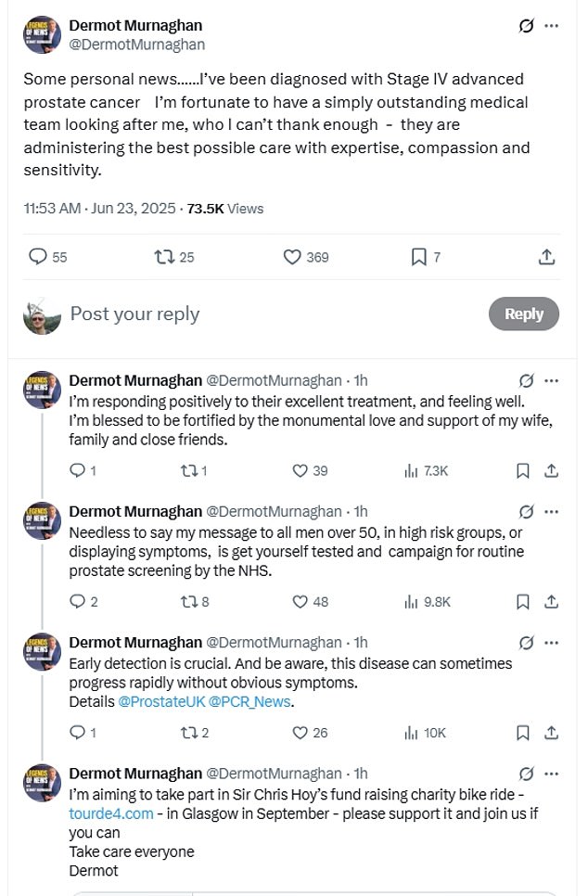588x896 pixels.
Task: Like the reply about responding positively to treatment
Action: click(300, 471)
